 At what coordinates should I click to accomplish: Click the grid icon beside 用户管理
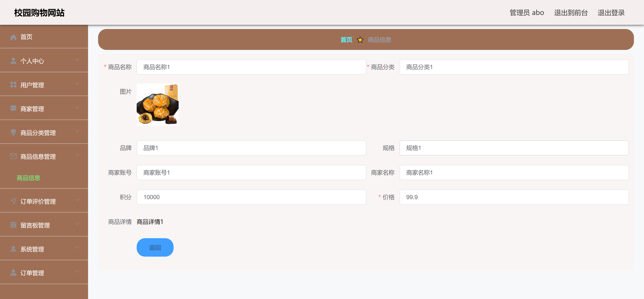[13, 85]
